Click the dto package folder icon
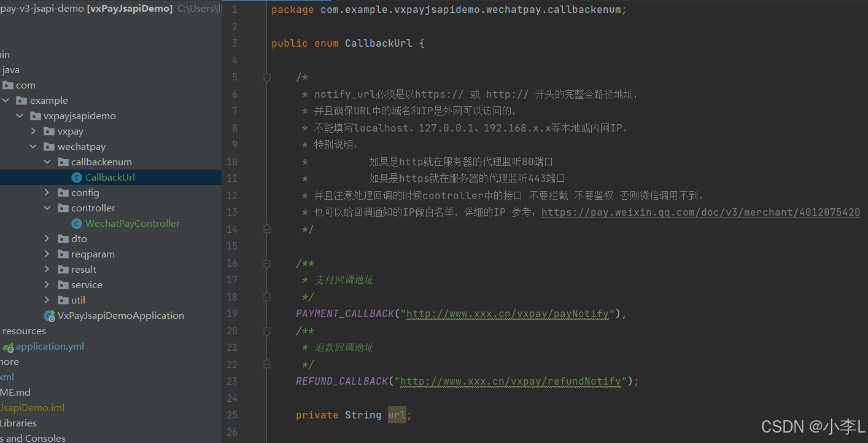Viewport: 868px width, 443px height. click(x=63, y=238)
